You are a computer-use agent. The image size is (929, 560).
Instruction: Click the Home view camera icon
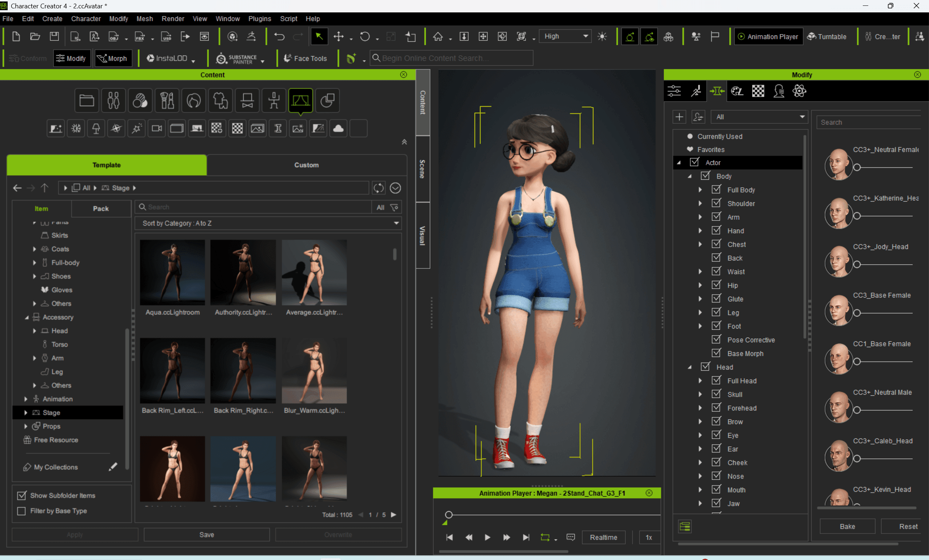click(438, 37)
